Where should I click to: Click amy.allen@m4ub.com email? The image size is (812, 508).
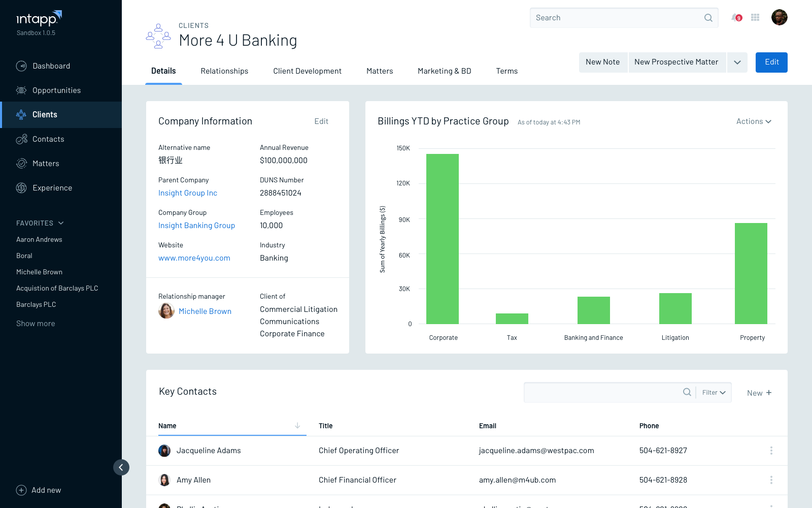517,480
